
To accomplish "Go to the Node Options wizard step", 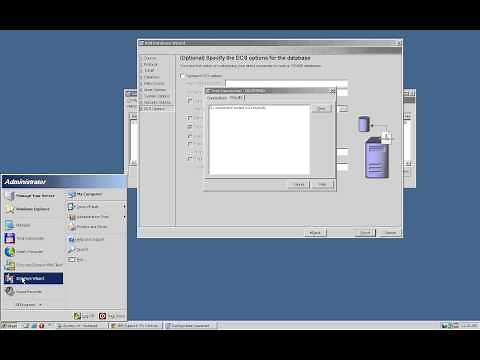I will [155, 90].
